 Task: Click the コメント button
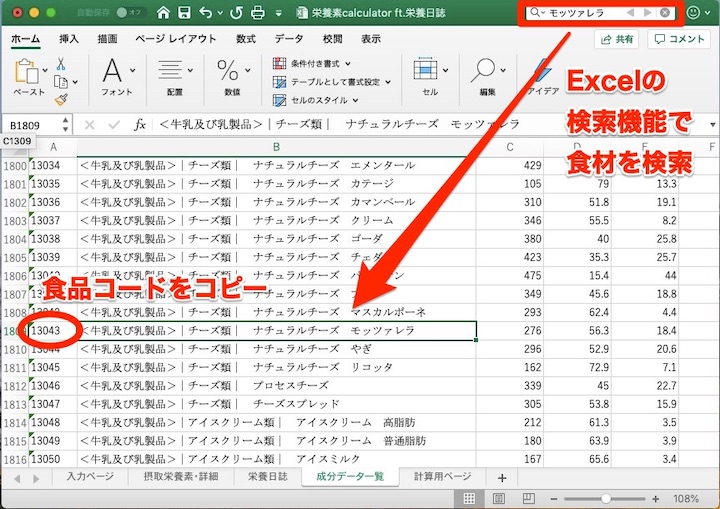click(680, 39)
